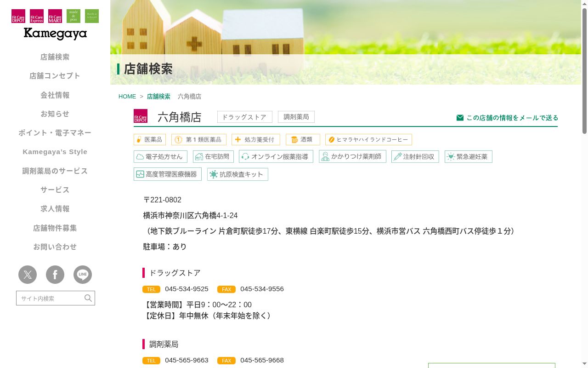The image size is (588, 368).
Task: Click the 処方箋受付 badge
Action: tap(256, 140)
